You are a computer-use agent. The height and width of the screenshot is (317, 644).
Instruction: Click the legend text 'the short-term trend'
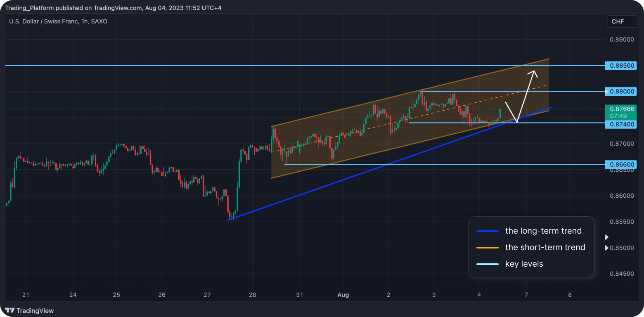tap(545, 248)
